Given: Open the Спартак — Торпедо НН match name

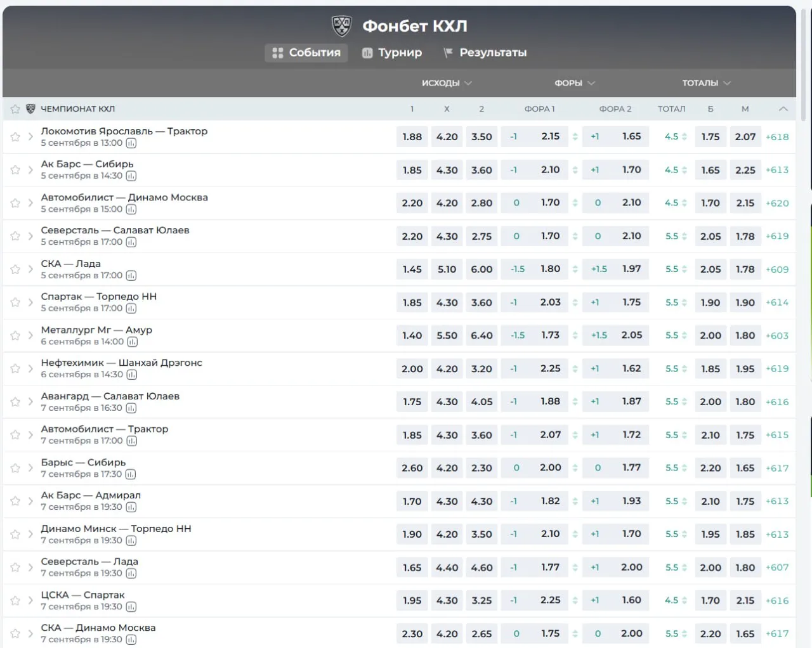Looking at the screenshot, I should click(99, 297).
